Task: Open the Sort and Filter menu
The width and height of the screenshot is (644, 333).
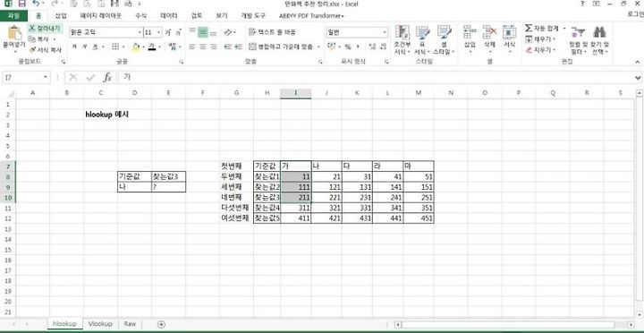Action: [x=579, y=40]
